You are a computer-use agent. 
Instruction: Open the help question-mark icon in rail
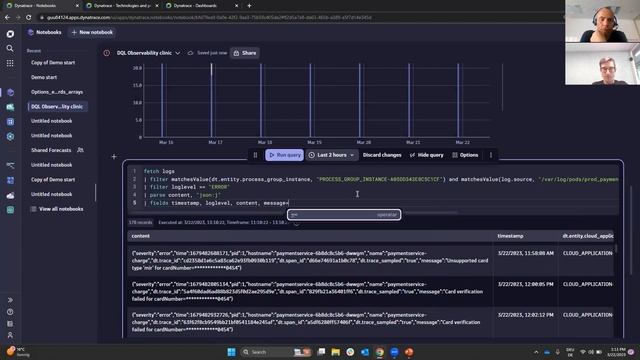[10, 312]
